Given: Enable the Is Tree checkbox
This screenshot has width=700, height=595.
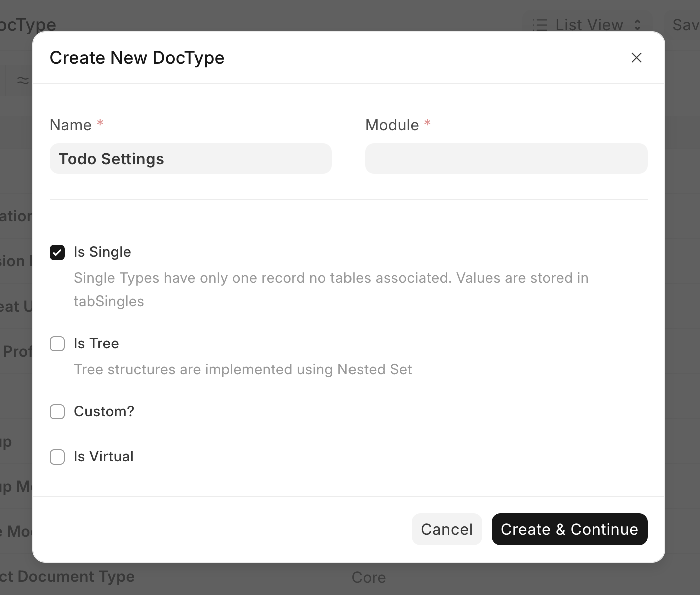Looking at the screenshot, I should (x=57, y=344).
